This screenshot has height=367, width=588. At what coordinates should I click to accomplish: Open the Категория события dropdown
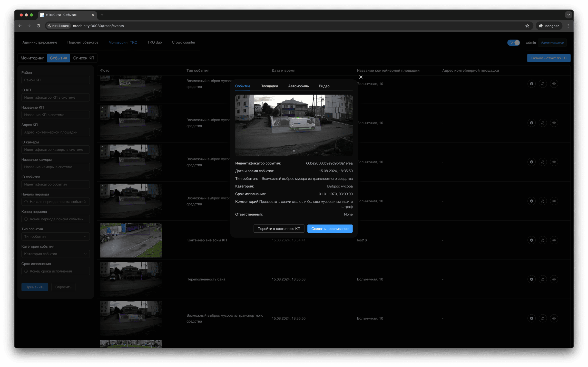[55, 254]
